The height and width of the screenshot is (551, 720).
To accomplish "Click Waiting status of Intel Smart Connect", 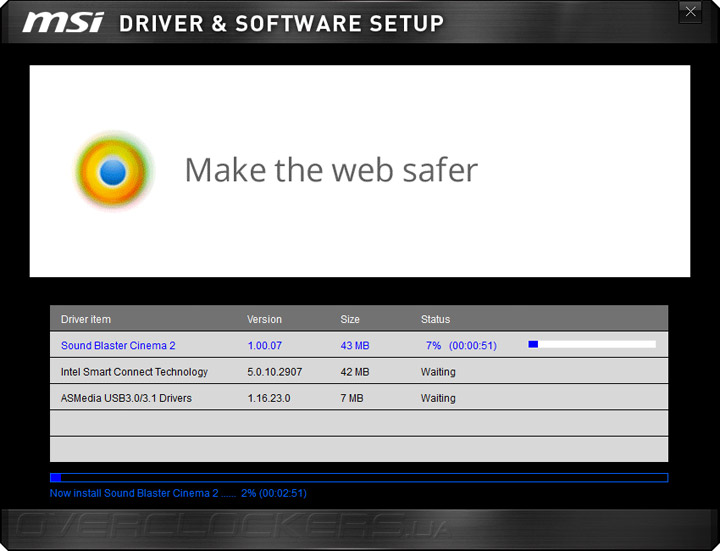I will point(438,371).
